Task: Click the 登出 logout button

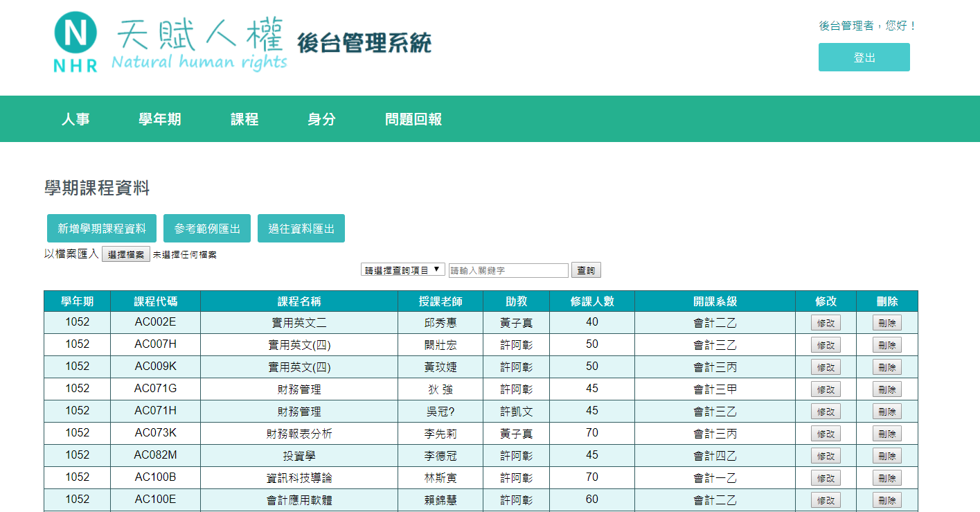Action: click(x=864, y=58)
